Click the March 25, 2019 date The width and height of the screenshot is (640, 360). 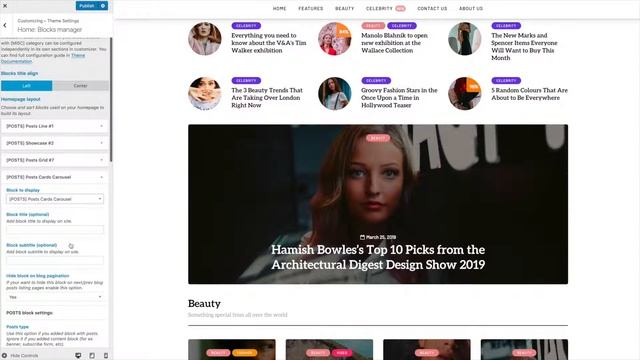point(378,237)
